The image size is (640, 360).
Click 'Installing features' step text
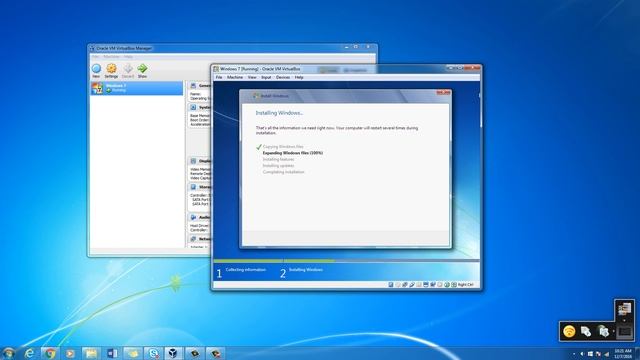278,159
